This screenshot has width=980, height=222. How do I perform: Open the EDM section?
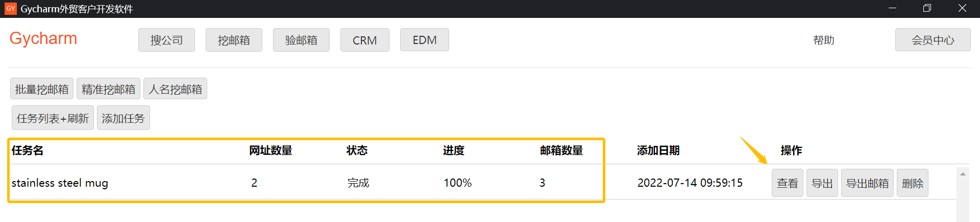425,40
